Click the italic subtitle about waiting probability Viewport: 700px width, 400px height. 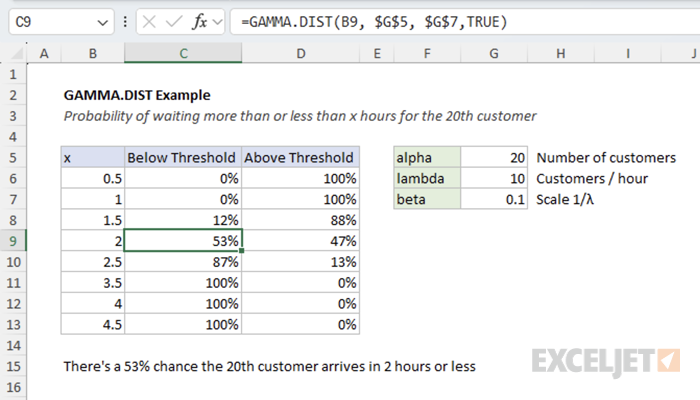point(300,116)
